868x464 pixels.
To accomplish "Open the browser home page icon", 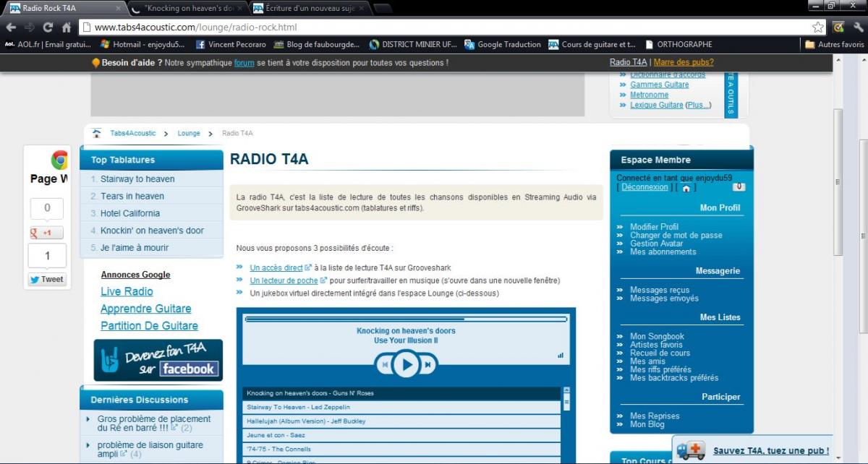I will pyautogui.click(x=66, y=27).
